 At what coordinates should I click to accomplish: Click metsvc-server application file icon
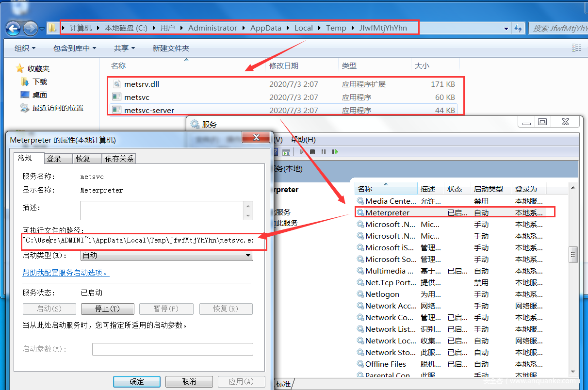[x=116, y=110]
